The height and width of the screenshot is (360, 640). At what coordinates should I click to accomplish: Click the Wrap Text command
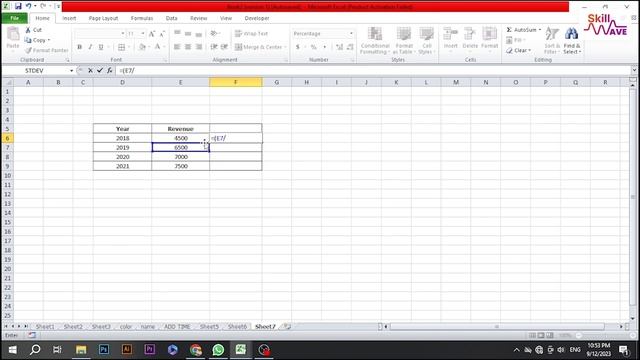click(252, 33)
